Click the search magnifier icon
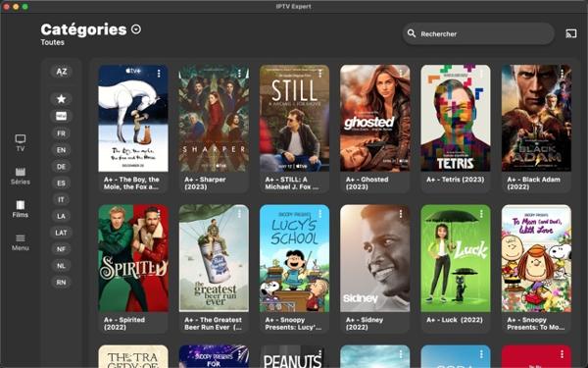588x368 pixels. point(412,33)
